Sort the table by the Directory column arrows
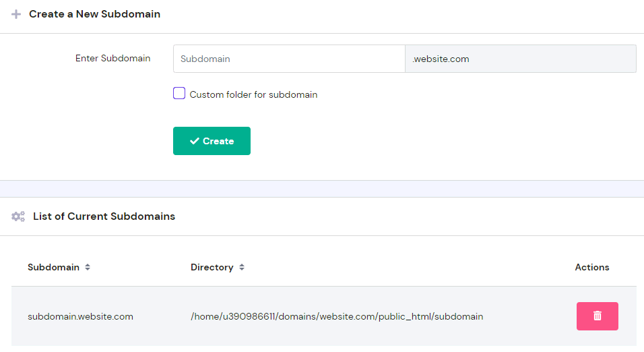Viewport: 644px width, 352px height. (x=242, y=267)
